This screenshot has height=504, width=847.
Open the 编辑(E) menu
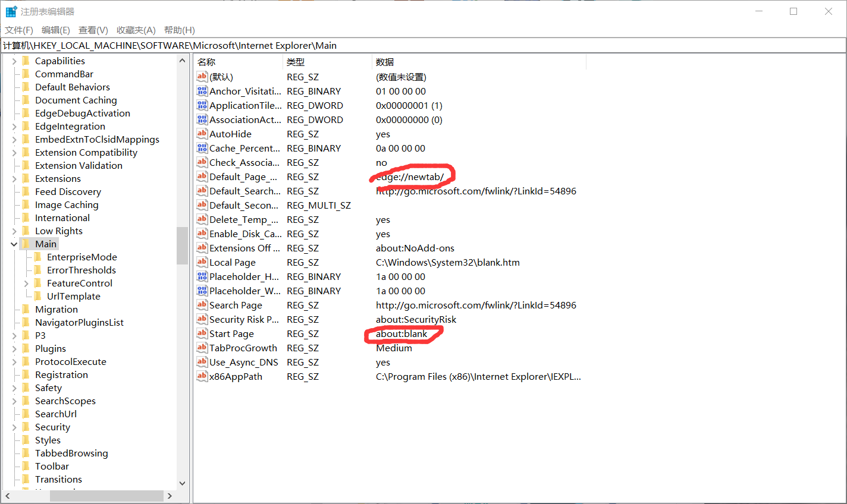[56, 30]
